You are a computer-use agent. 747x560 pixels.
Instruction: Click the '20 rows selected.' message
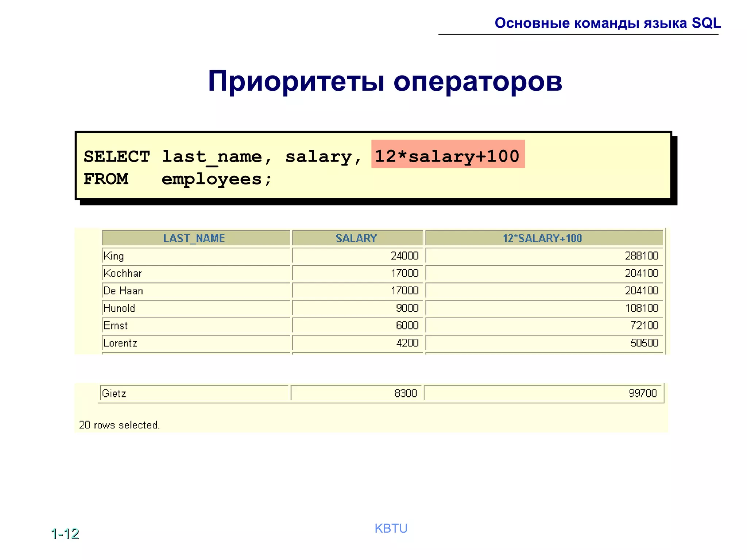(x=119, y=425)
